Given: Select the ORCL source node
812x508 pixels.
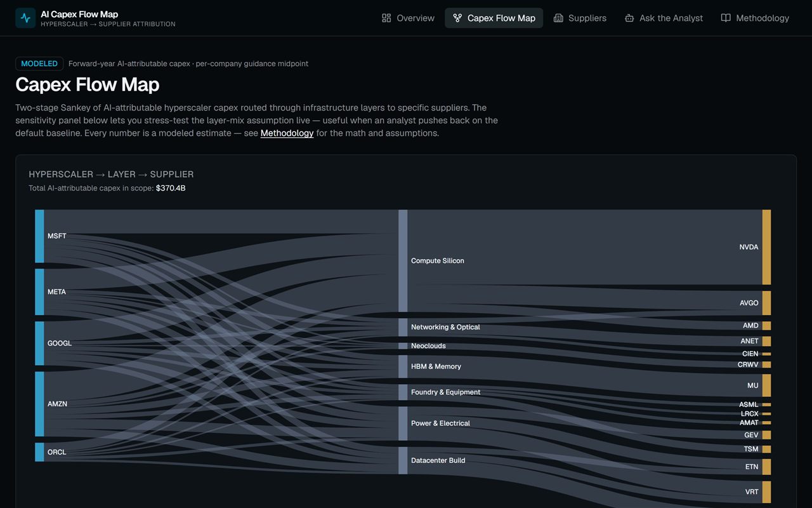Looking at the screenshot, I should 39,452.
